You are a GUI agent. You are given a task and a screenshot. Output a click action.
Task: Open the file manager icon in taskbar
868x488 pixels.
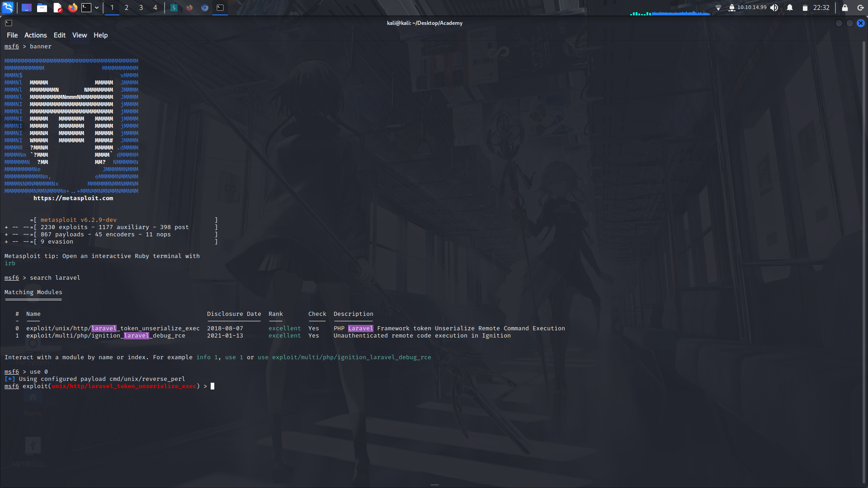(x=42, y=8)
